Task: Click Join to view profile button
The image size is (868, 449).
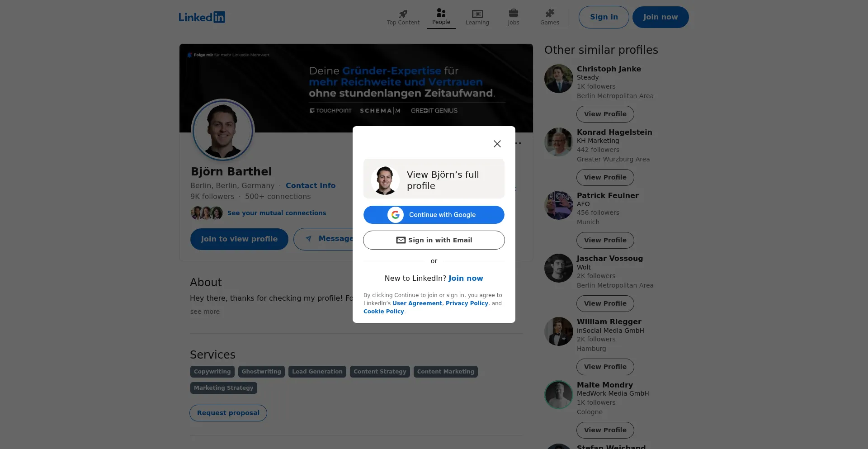Action: pos(239,239)
